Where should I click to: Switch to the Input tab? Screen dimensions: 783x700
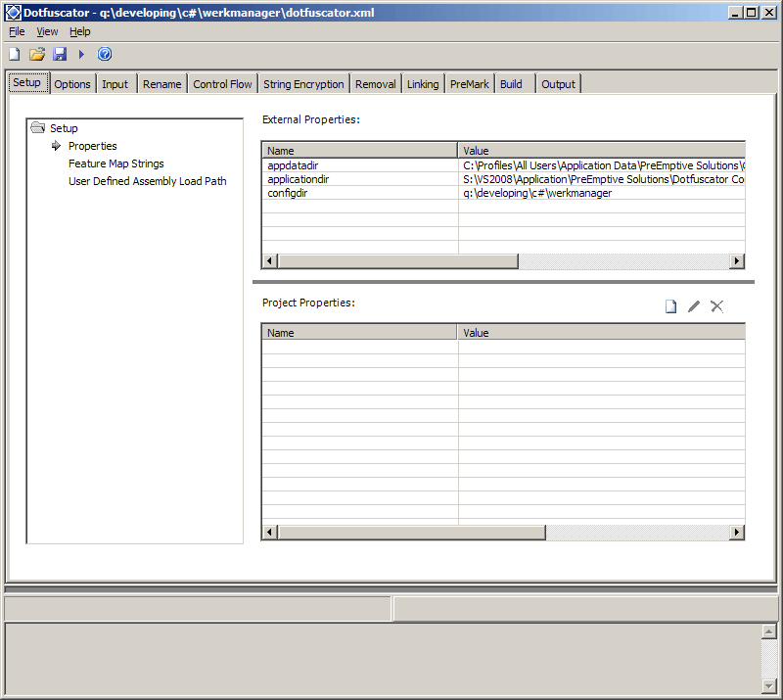tap(115, 84)
